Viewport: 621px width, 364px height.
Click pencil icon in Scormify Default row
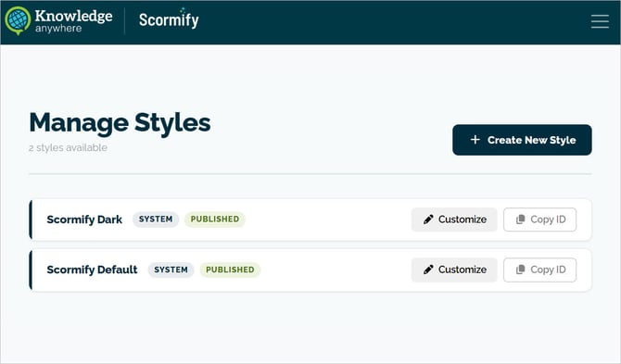pyautogui.click(x=428, y=270)
